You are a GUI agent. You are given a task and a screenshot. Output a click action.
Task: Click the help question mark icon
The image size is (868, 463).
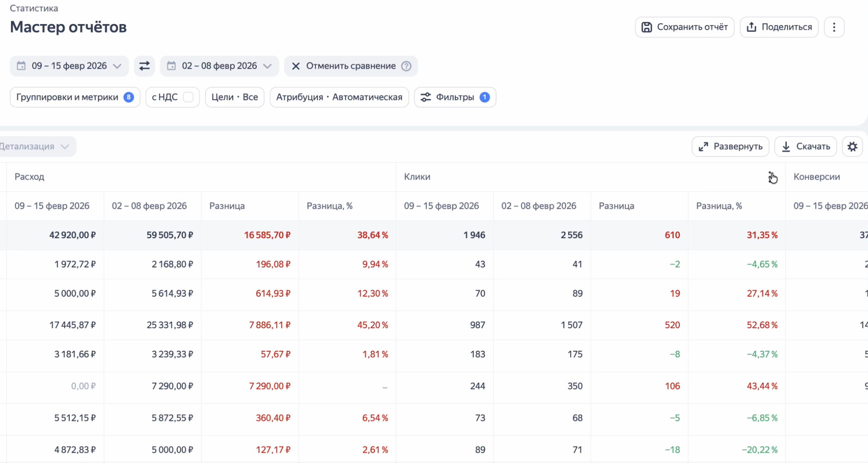coord(406,66)
